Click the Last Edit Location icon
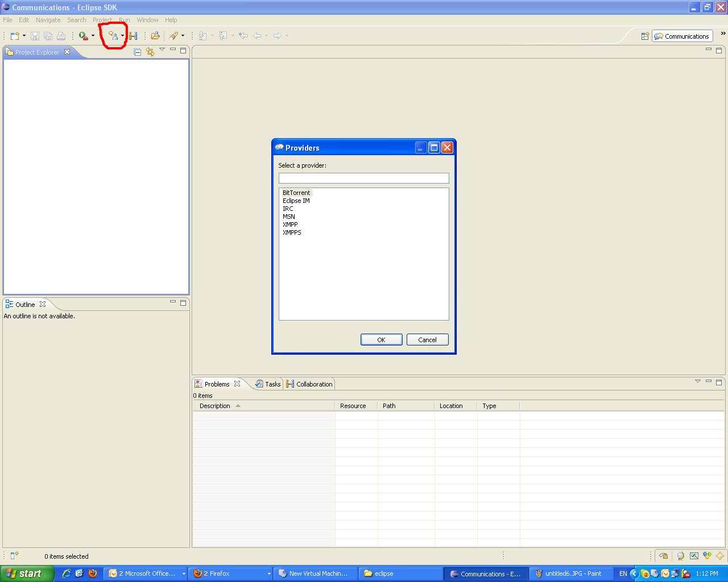Viewport: 728px width, 582px height. pos(243,36)
